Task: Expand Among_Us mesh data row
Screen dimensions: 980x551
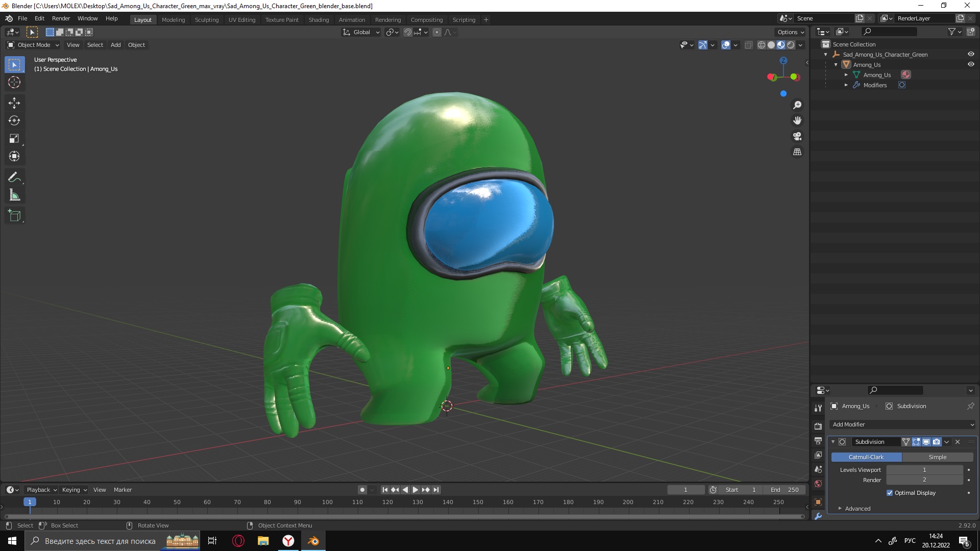Action: pyautogui.click(x=846, y=75)
